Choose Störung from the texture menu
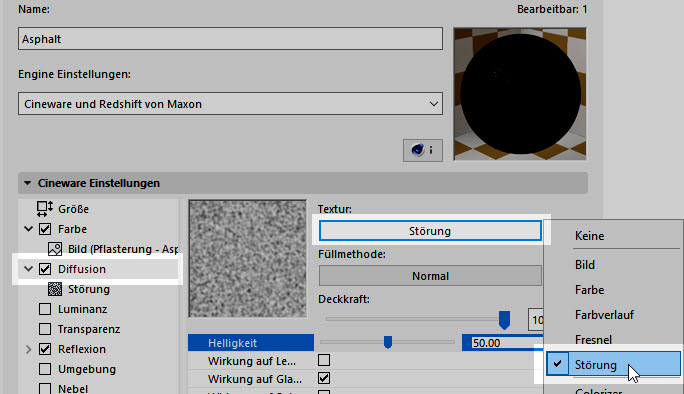The image size is (684, 394). point(613,364)
